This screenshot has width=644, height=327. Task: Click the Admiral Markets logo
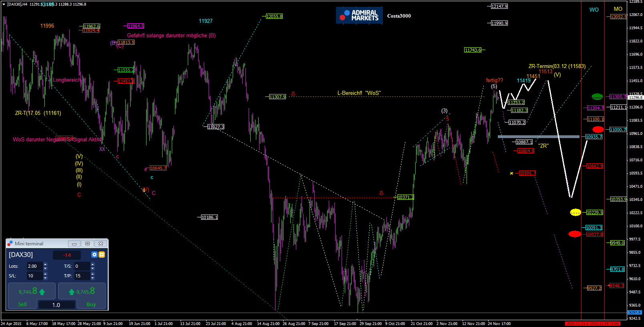point(359,16)
